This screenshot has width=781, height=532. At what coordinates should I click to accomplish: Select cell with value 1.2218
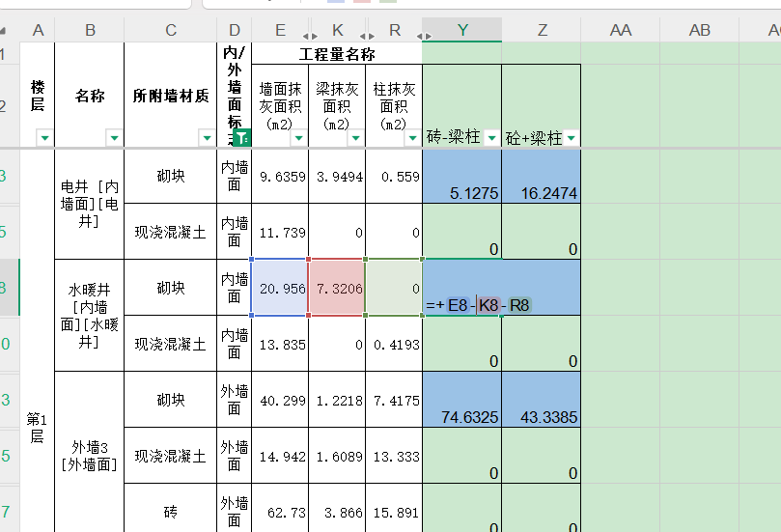[337, 400]
